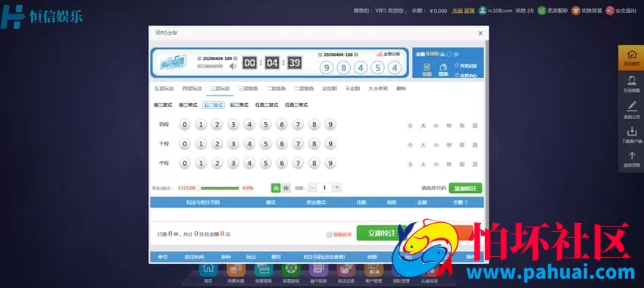Click the green 添加投注 button
Screen dimensions: 644x288
(465, 188)
